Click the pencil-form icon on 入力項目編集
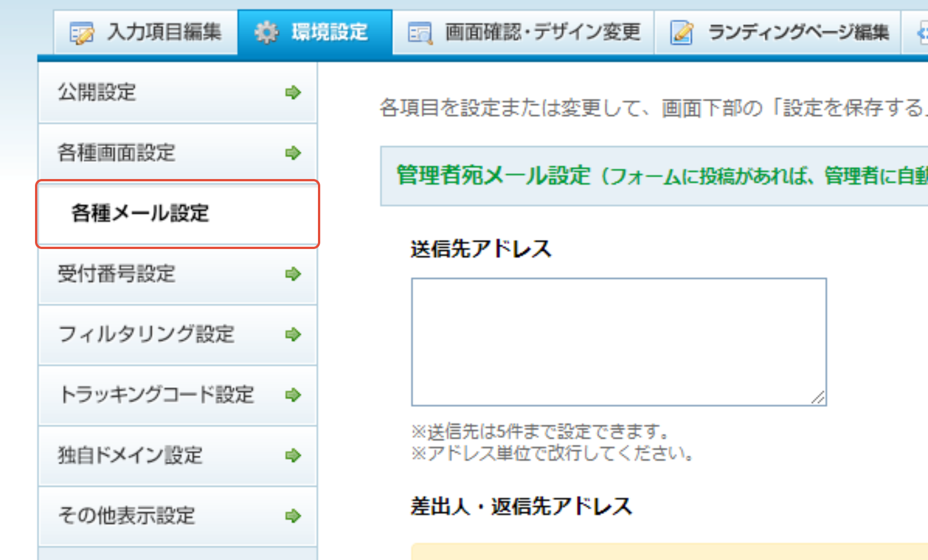This screenshot has height=560, width=928. (81, 33)
